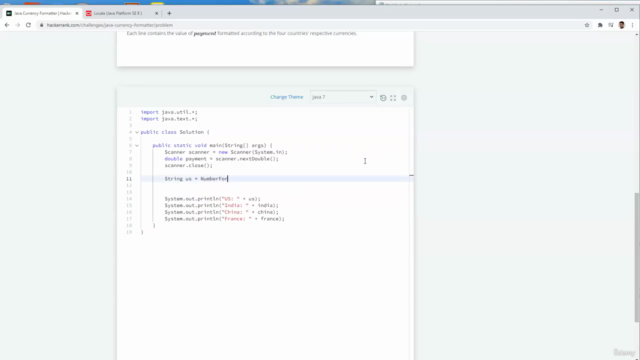
Task: Click the println "US: " line
Action: (212, 199)
